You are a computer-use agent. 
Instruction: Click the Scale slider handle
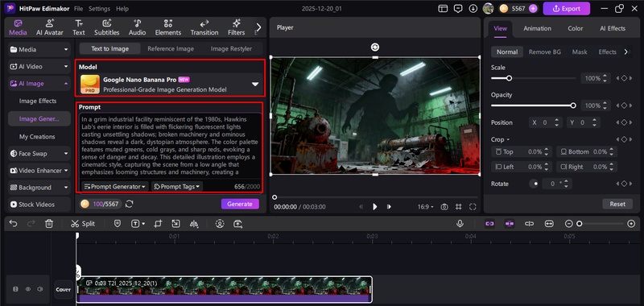coord(509,78)
